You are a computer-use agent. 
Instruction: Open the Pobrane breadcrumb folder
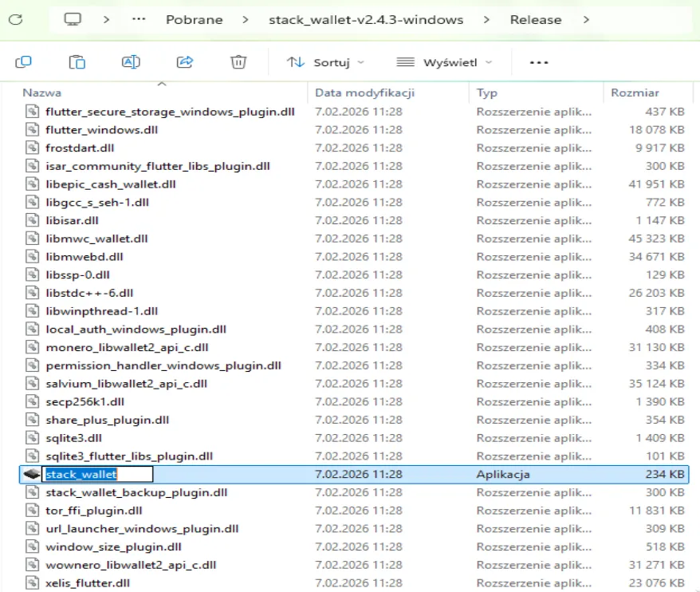195,20
